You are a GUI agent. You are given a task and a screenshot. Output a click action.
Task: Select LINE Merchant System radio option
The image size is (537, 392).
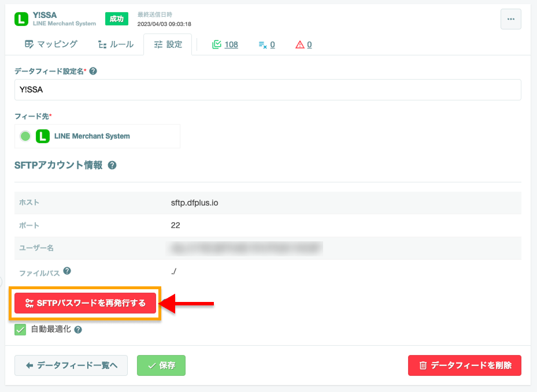25,136
